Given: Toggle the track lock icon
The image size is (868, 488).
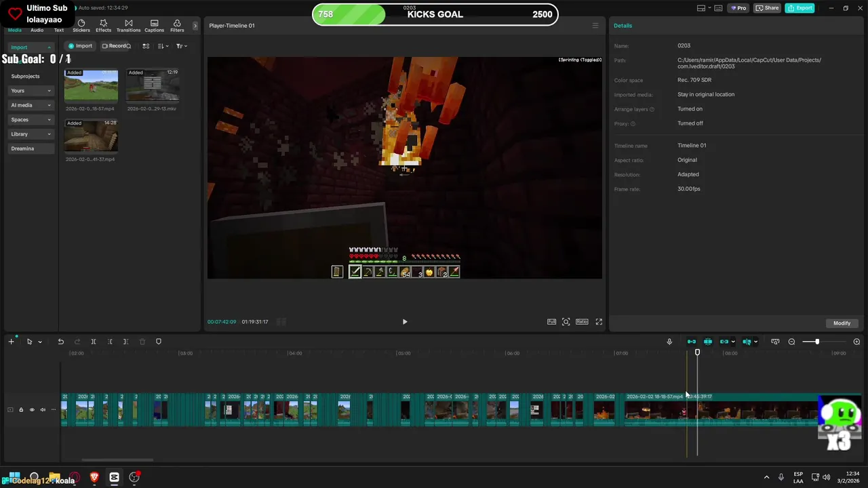Looking at the screenshot, I should (x=20, y=409).
